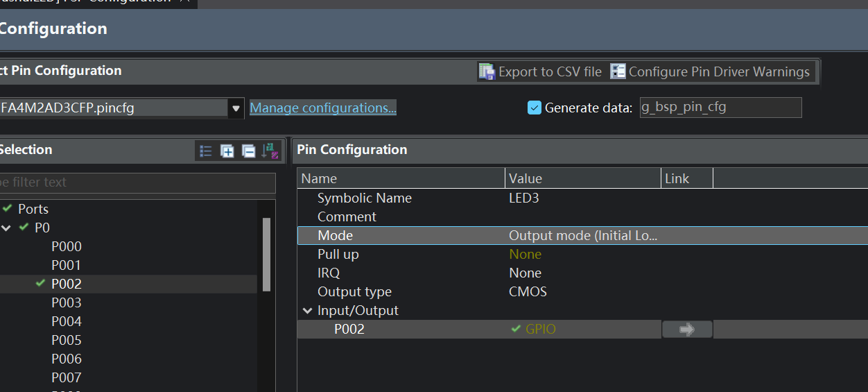Click the type filter text box
Screen dimensions: 868x392
pyautogui.click(x=137, y=182)
